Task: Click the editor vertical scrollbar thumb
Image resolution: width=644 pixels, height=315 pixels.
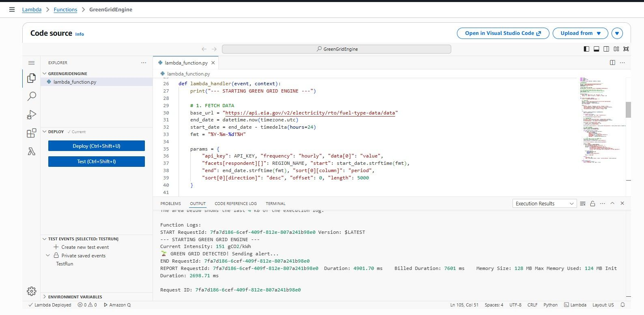Action: point(628,110)
